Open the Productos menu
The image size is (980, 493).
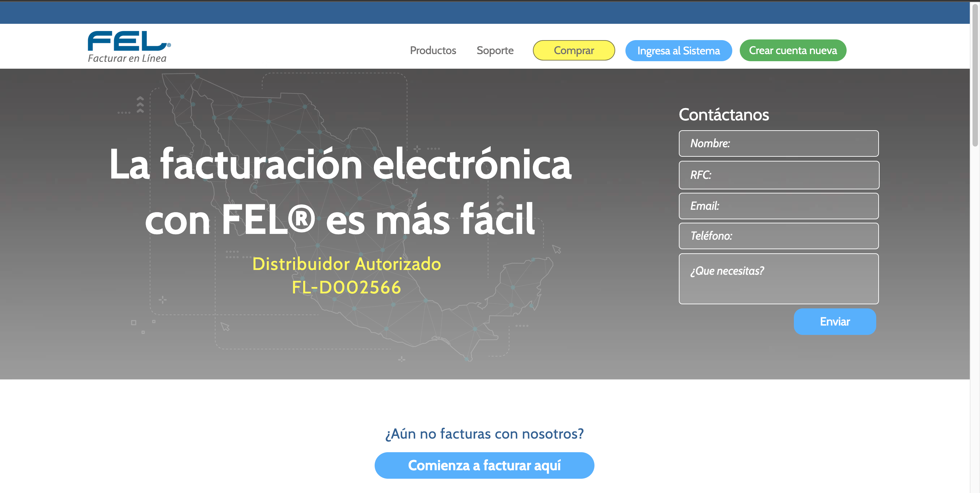pyautogui.click(x=432, y=50)
